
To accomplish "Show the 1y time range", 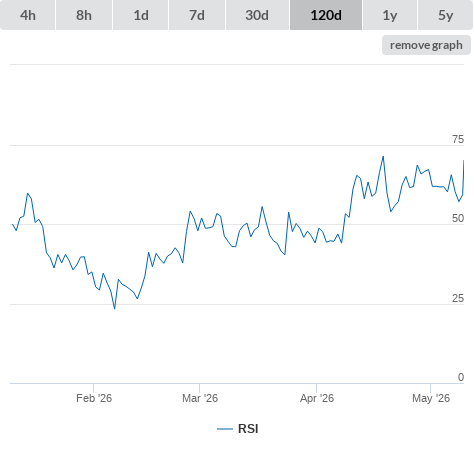I will [x=390, y=15].
